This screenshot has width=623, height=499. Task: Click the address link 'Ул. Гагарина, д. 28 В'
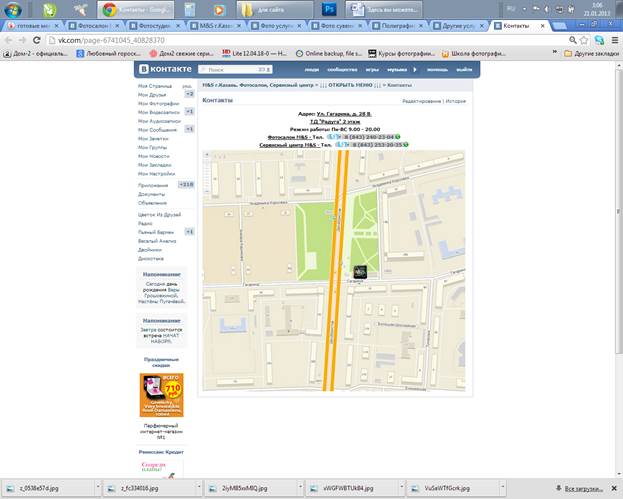point(344,114)
